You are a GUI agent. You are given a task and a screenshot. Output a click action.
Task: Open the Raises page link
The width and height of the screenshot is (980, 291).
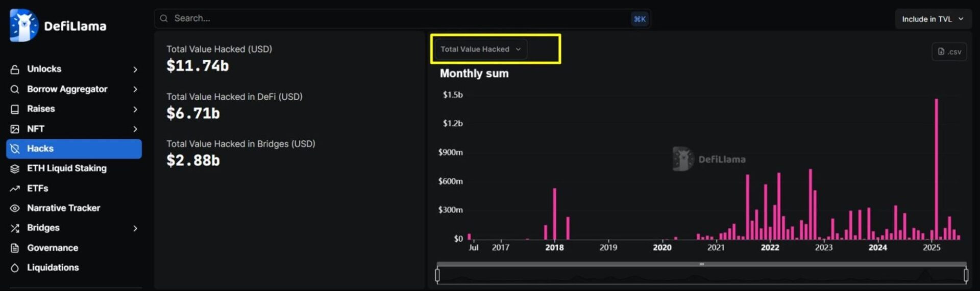click(x=74, y=109)
